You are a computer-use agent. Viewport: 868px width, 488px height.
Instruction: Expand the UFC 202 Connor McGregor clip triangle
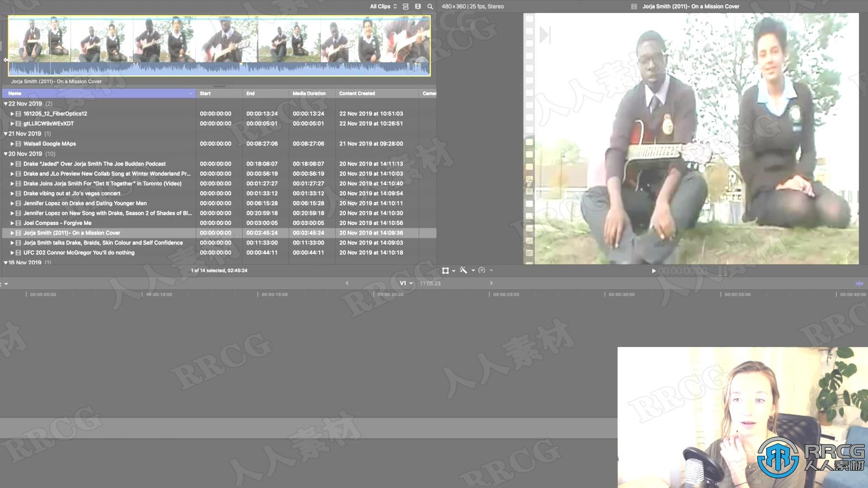tap(12, 253)
